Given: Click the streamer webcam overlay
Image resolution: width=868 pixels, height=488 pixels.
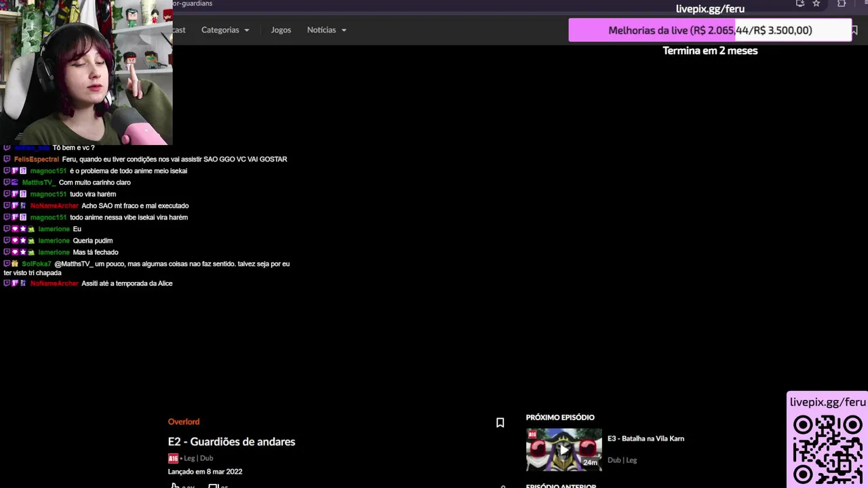Looking at the screenshot, I should click(x=86, y=72).
